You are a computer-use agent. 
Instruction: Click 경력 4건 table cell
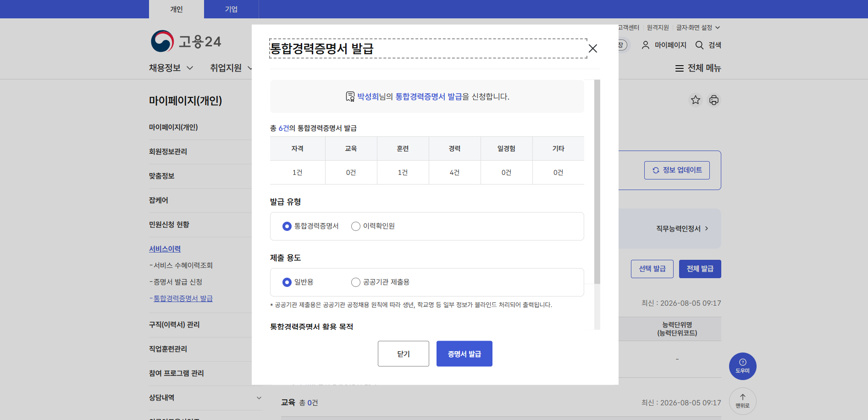[x=455, y=173]
